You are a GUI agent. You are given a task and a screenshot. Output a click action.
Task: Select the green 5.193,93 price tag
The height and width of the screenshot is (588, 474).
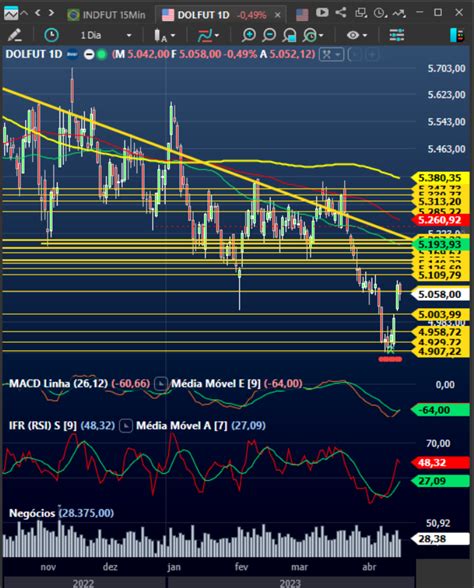coord(440,244)
